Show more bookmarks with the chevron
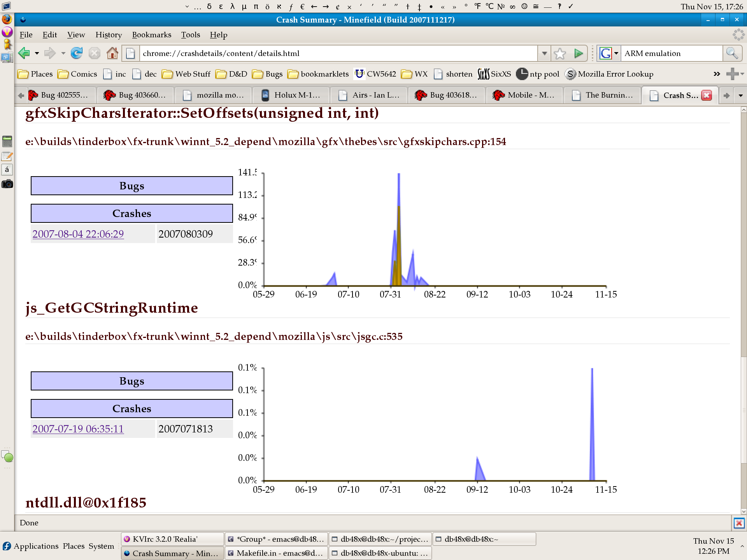 pyautogui.click(x=717, y=74)
